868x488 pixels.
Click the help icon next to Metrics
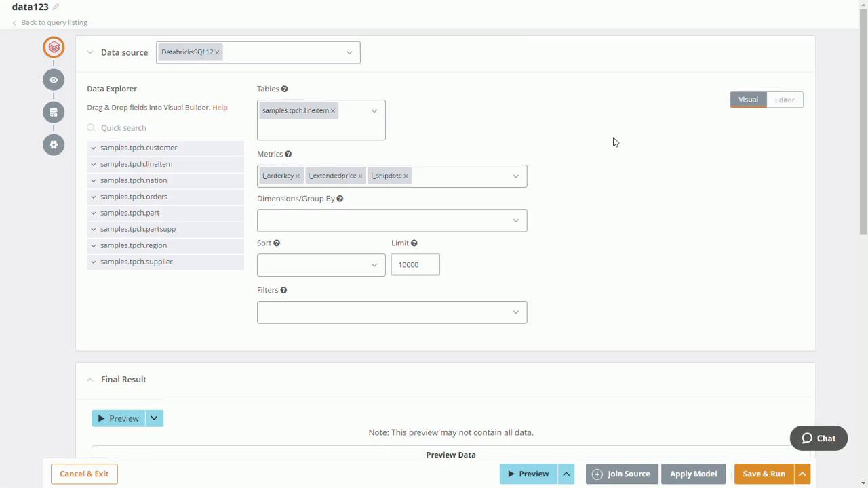[x=288, y=154]
